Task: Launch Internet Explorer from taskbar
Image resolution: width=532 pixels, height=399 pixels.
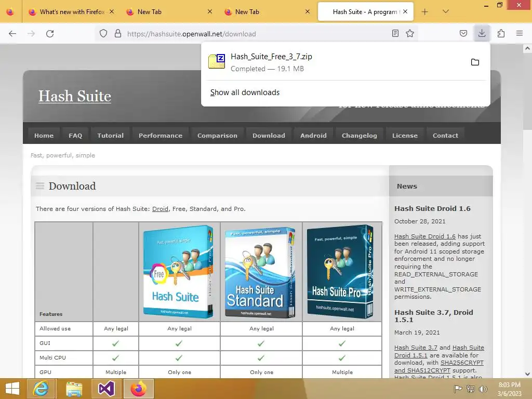Action: point(41,389)
